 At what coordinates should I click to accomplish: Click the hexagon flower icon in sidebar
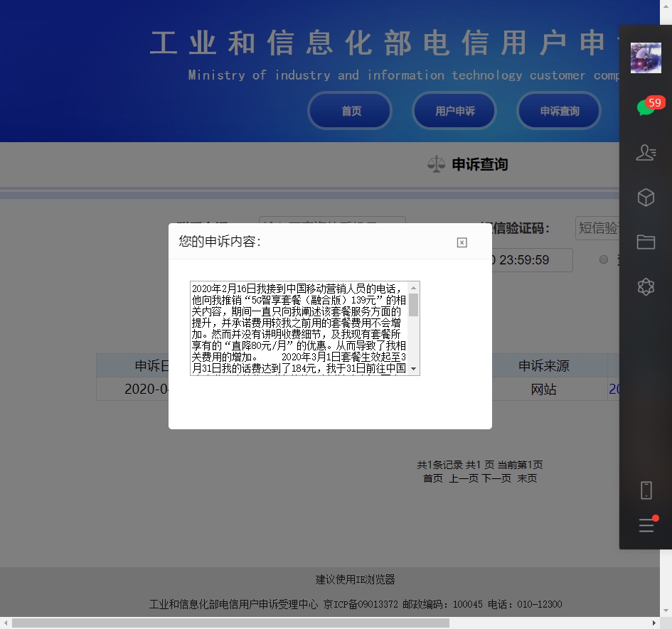click(x=646, y=286)
